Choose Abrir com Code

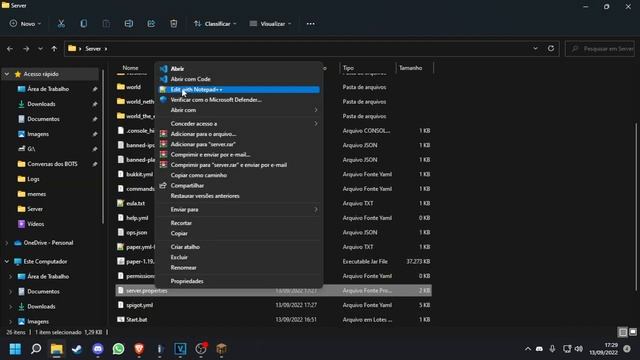pos(239,79)
